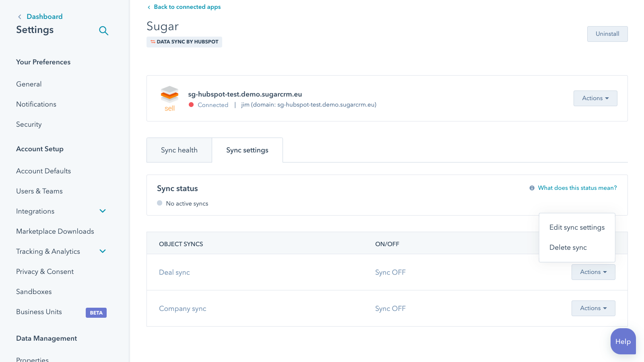Click the sprocket icon in DATA SYNC badge
The width and height of the screenshot is (644, 362).
[x=153, y=41]
